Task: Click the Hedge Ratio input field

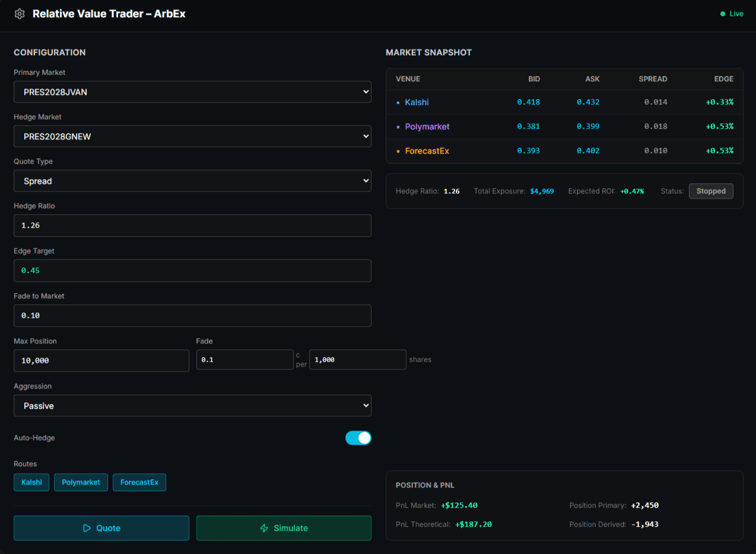Action: tap(192, 225)
